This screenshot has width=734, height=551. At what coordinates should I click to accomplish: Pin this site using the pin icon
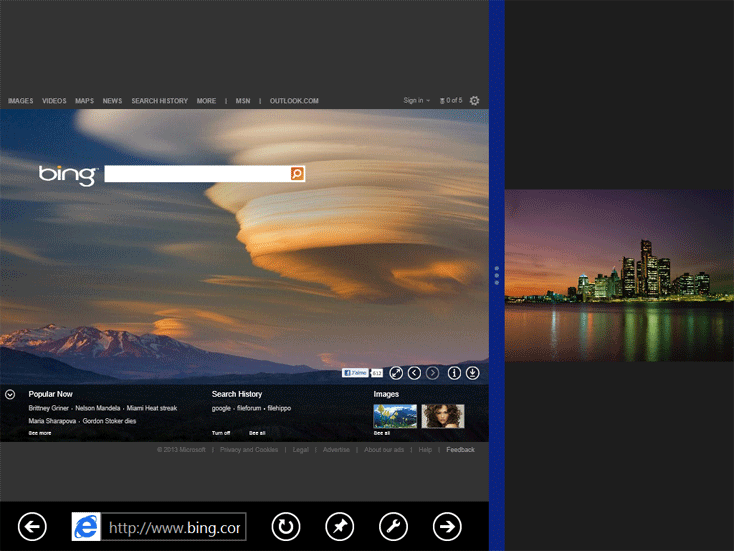coord(340,526)
